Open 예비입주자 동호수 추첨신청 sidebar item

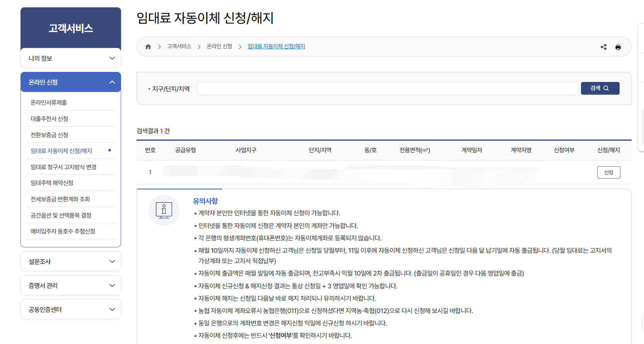(x=63, y=231)
